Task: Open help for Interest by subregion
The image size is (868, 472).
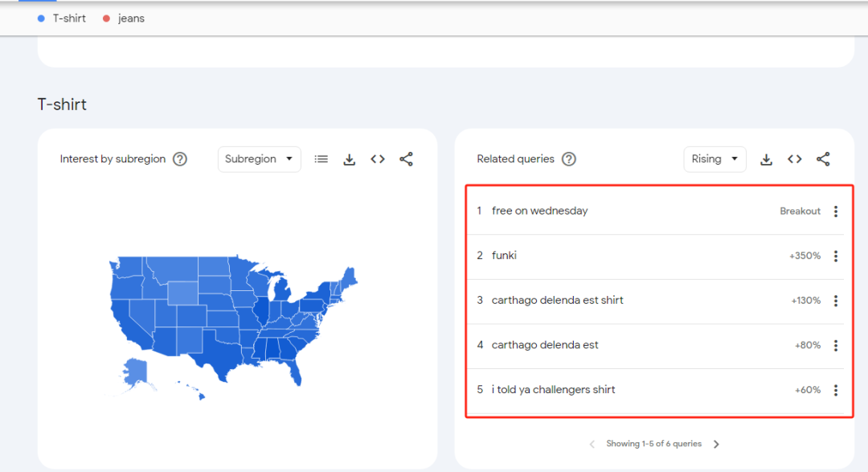Action: pos(180,159)
